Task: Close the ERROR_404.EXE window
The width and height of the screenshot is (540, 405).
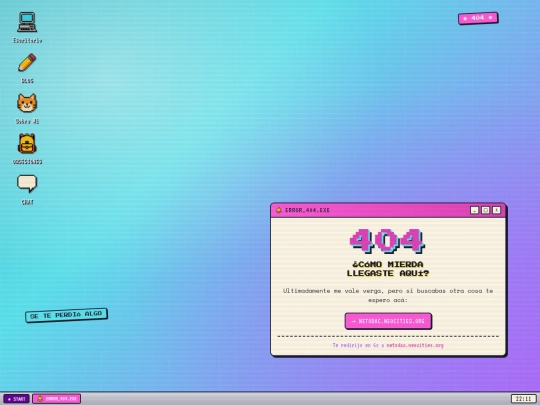Action: [x=496, y=210]
